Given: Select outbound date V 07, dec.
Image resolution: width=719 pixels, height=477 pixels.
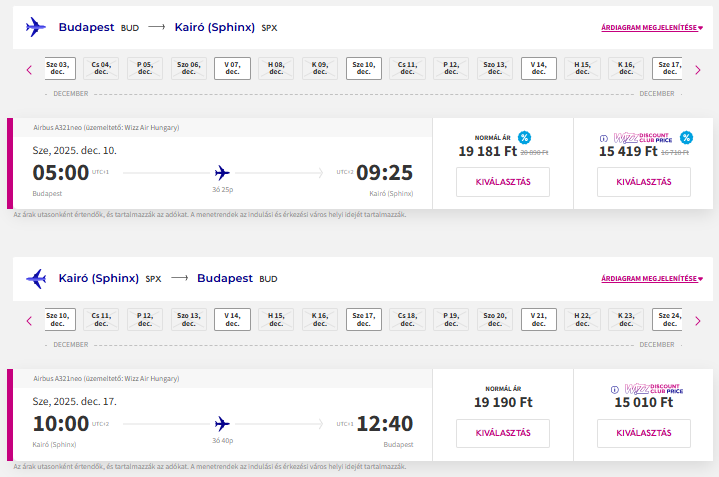Looking at the screenshot, I should coord(232,68).
